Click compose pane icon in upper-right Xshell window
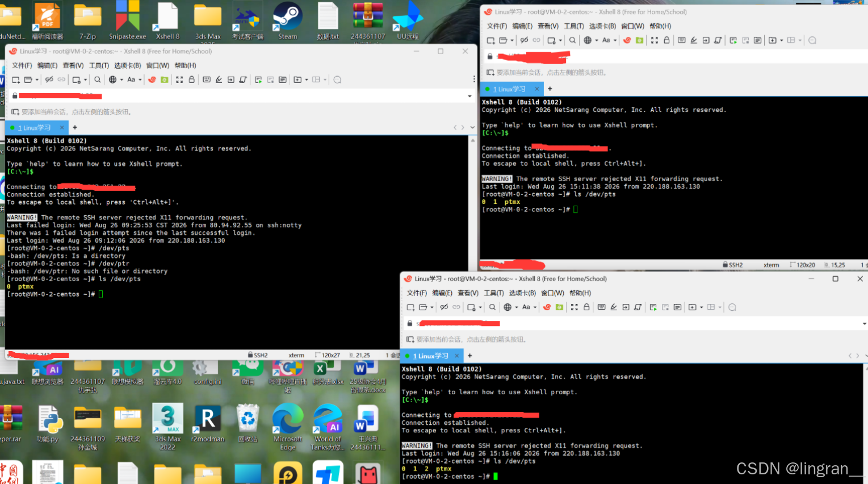Viewport: 868px width, 484px height. 757,40
